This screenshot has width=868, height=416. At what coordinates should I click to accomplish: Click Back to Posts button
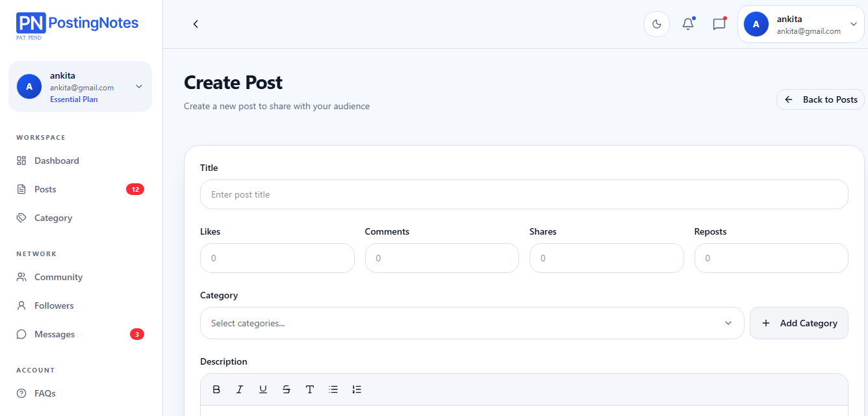[821, 99]
